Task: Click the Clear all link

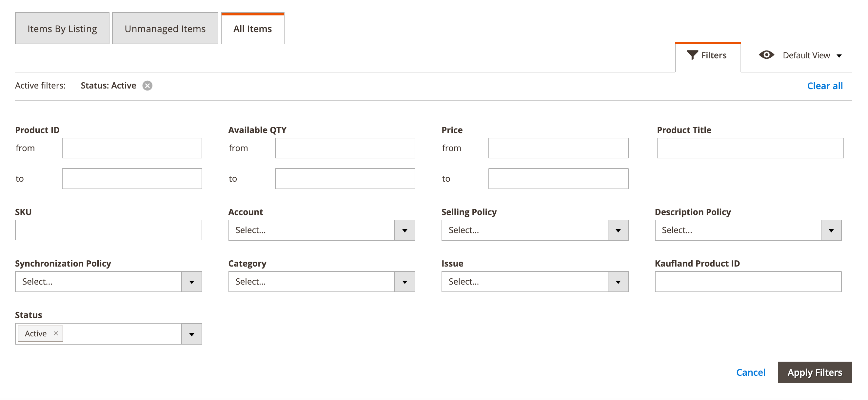Action: click(x=824, y=86)
